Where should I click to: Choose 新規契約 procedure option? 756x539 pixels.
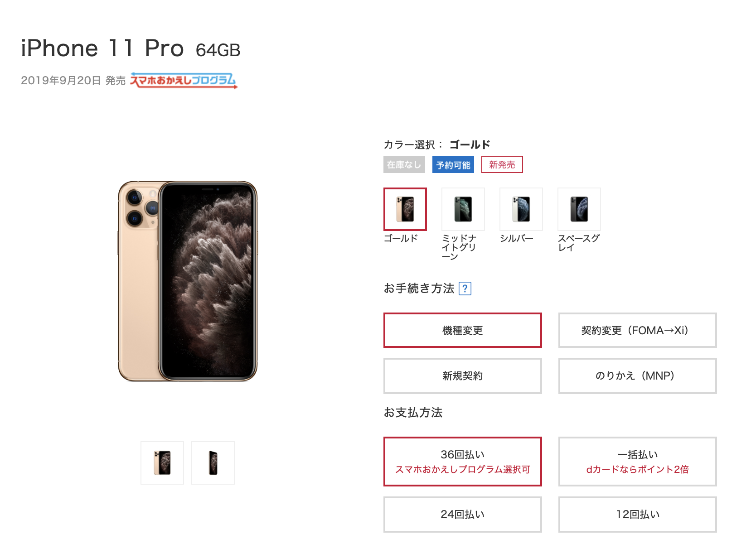(x=463, y=376)
